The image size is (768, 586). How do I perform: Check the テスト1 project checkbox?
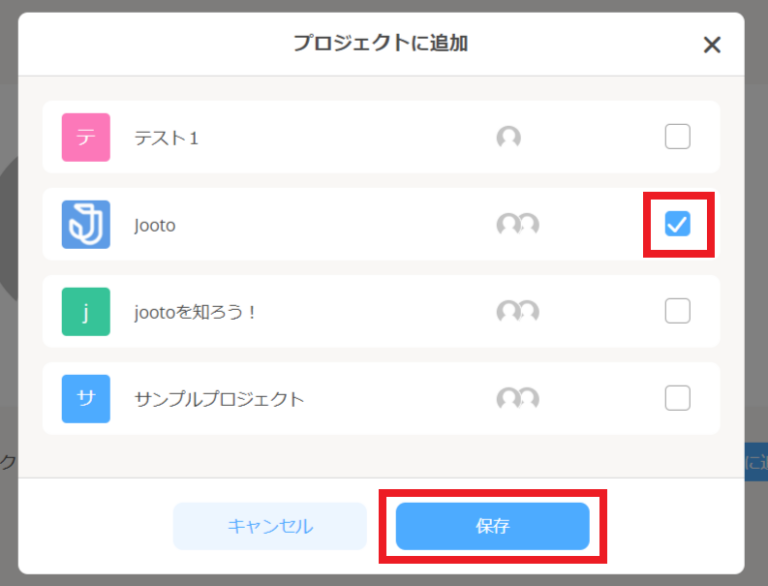678,137
